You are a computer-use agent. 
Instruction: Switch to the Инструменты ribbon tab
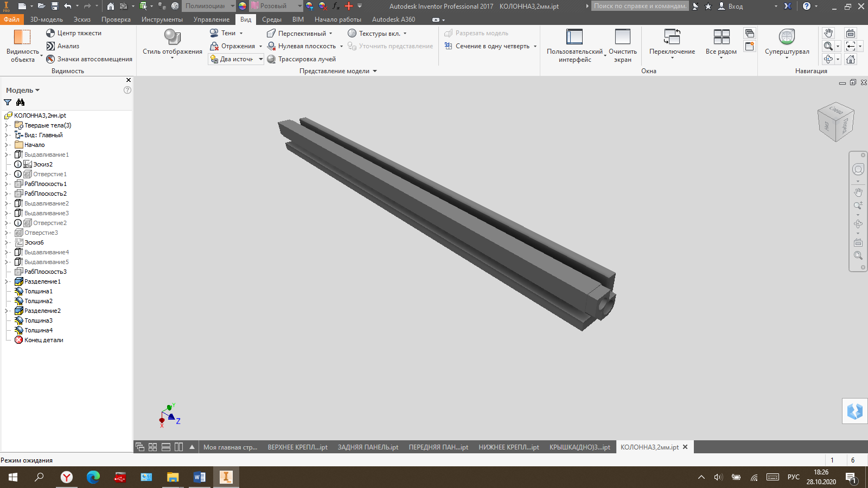162,19
